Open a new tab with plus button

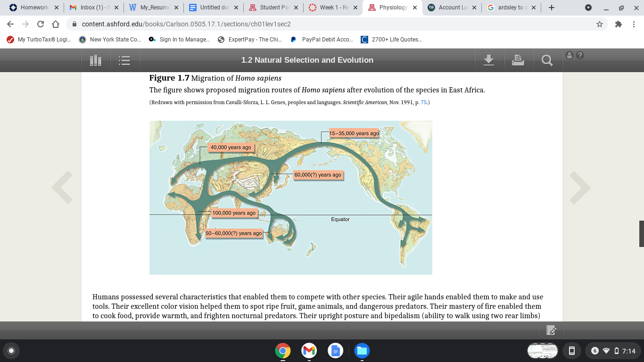(552, 8)
